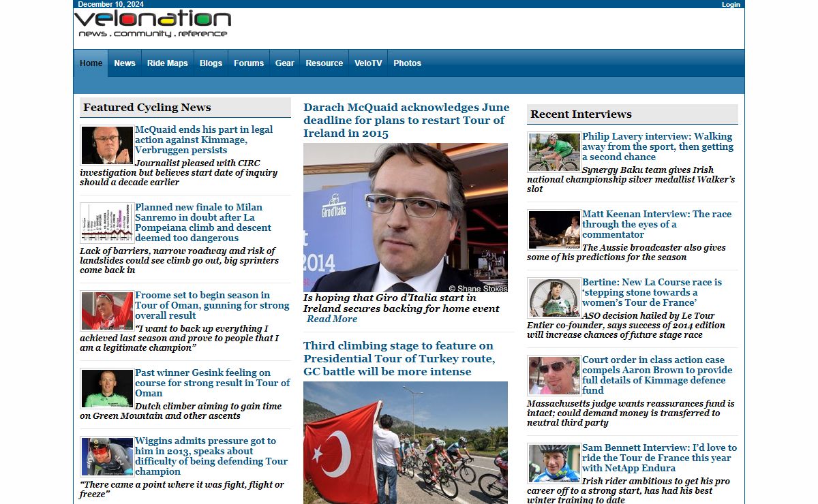
Task: Go to the Photos section
Action: pyautogui.click(x=408, y=63)
